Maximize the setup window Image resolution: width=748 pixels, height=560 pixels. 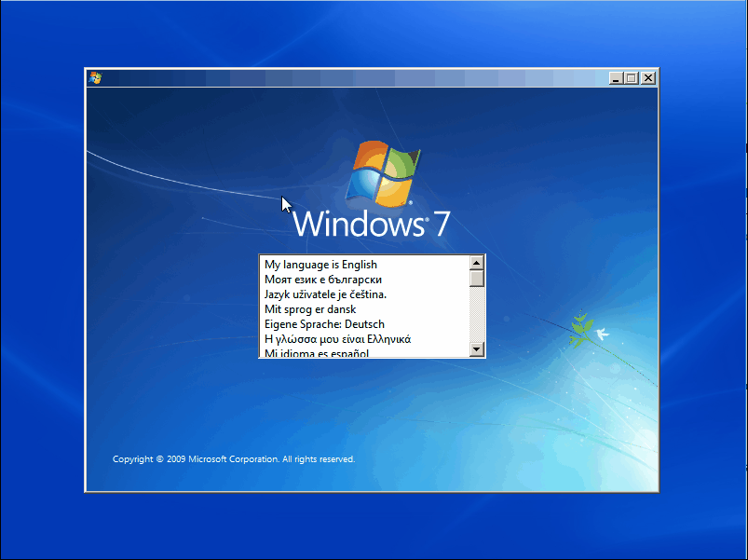632,78
